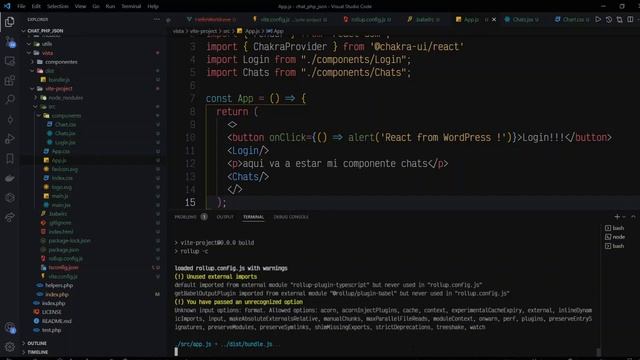640x360 pixels.
Task: Open the Docker whale activity icon
Action: pos(9,178)
